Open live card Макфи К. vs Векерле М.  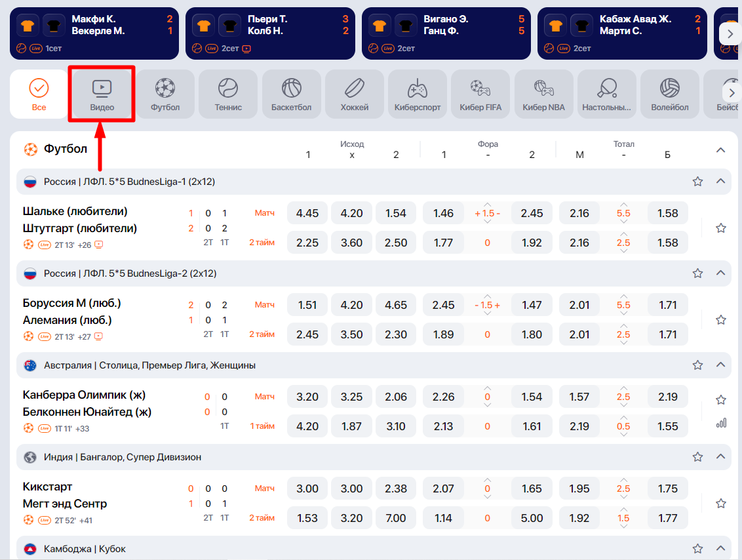[94, 33]
